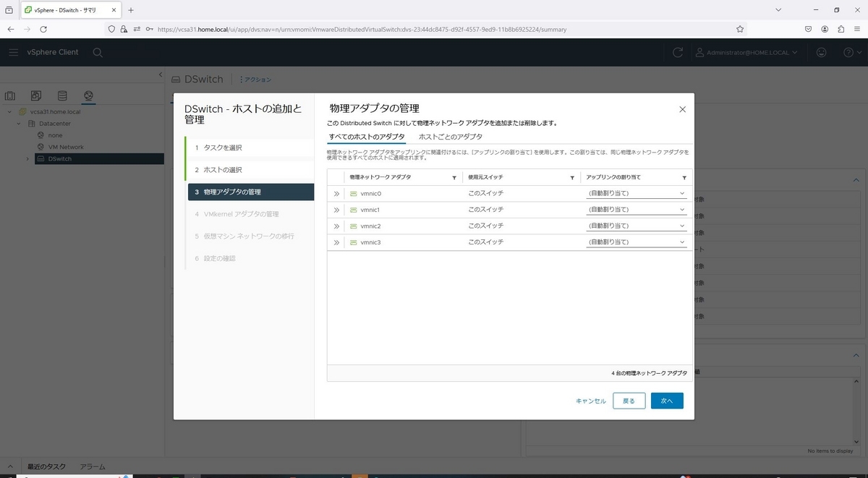
Task: Open uplink assignment dropdown for vmnic2
Action: (637, 226)
